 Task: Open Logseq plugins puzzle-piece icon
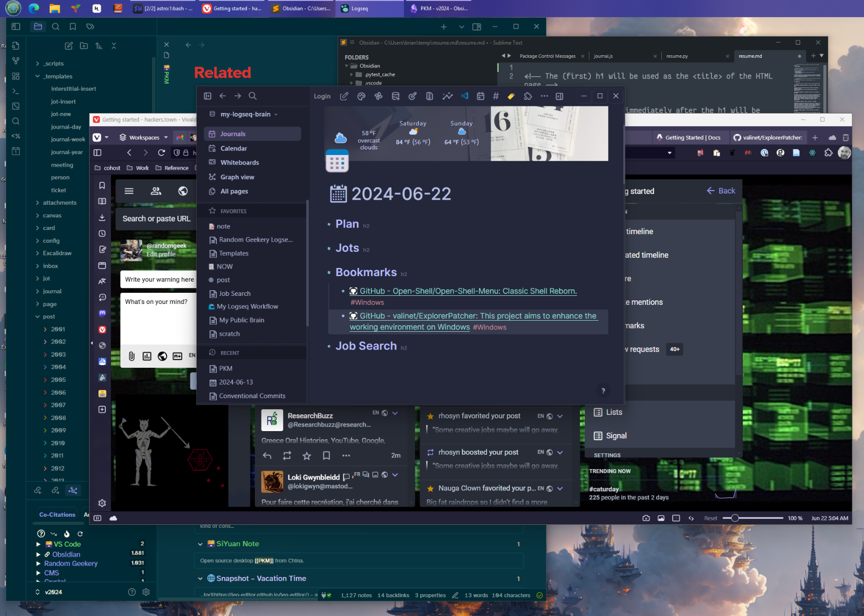point(528,96)
